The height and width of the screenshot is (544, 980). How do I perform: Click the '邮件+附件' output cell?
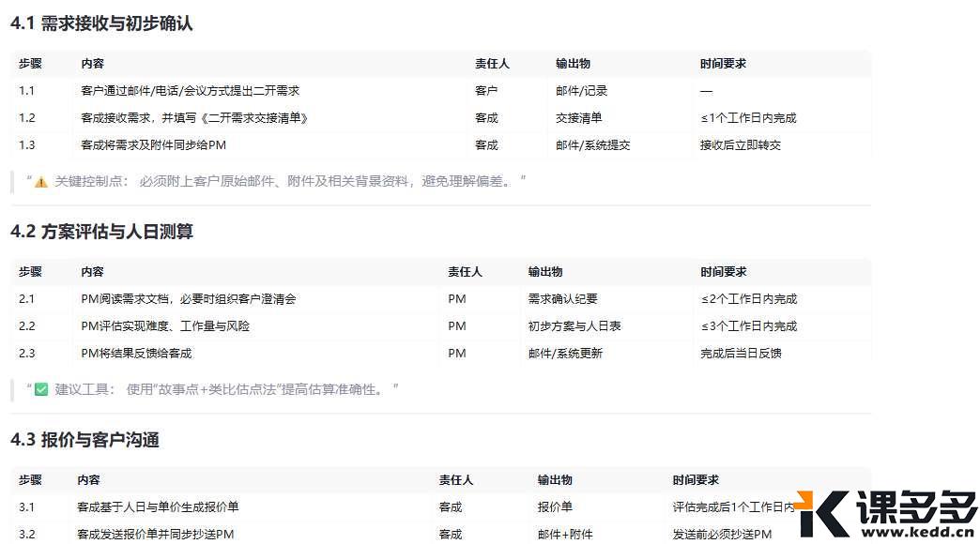(565, 534)
